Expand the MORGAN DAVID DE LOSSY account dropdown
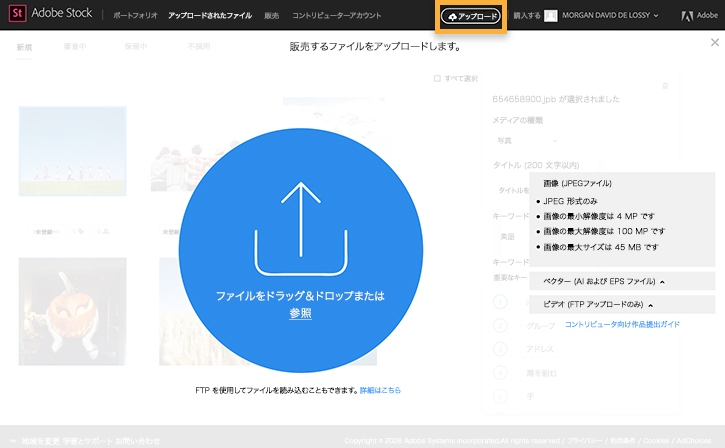725x448 pixels. pos(610,15)
